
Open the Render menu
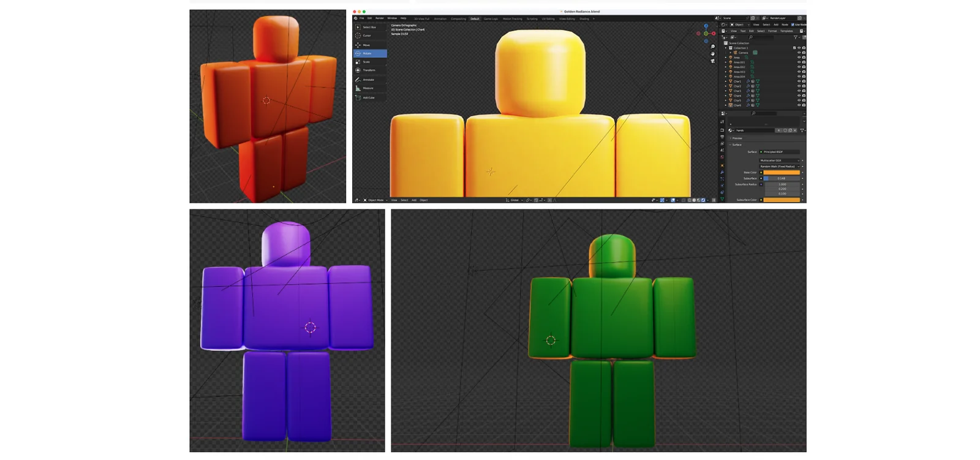tap(380, 18)
